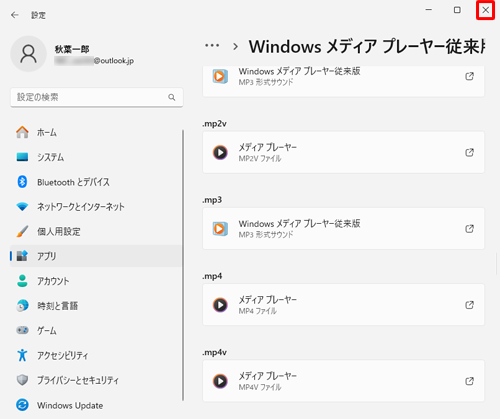The height and width of the screenshot is (419, 500).
Task: Select Bluetooth とデバイス in the sidebar
Action: click(96, 182)
